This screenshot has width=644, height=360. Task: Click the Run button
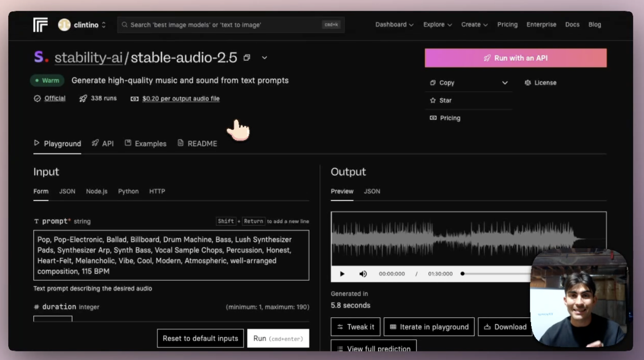(x=278, y=338)
